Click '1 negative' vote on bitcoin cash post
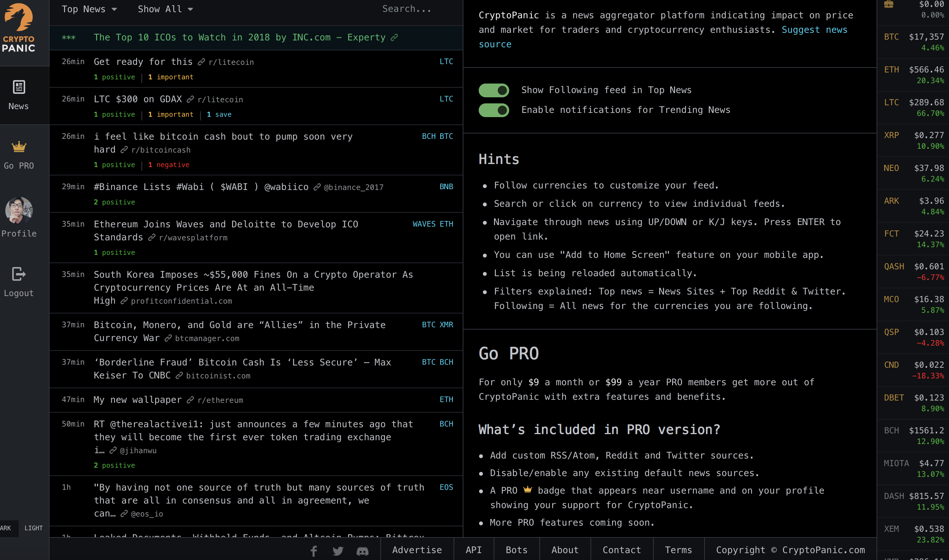The image size is (949, 560). pyautogui.click(x=169, y=165)
